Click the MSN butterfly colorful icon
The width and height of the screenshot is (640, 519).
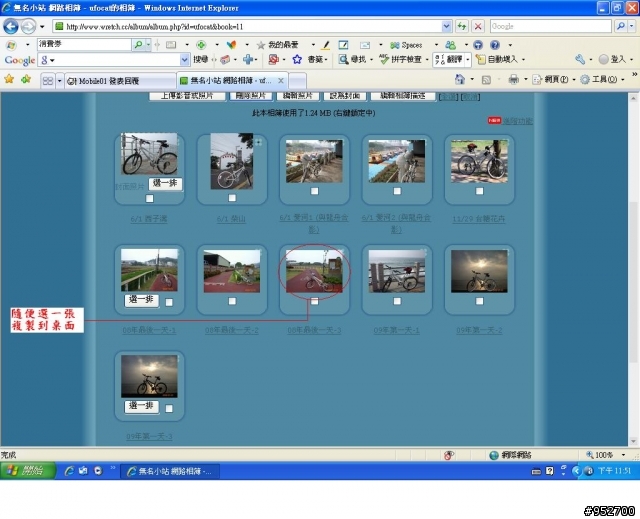point(231,45)
